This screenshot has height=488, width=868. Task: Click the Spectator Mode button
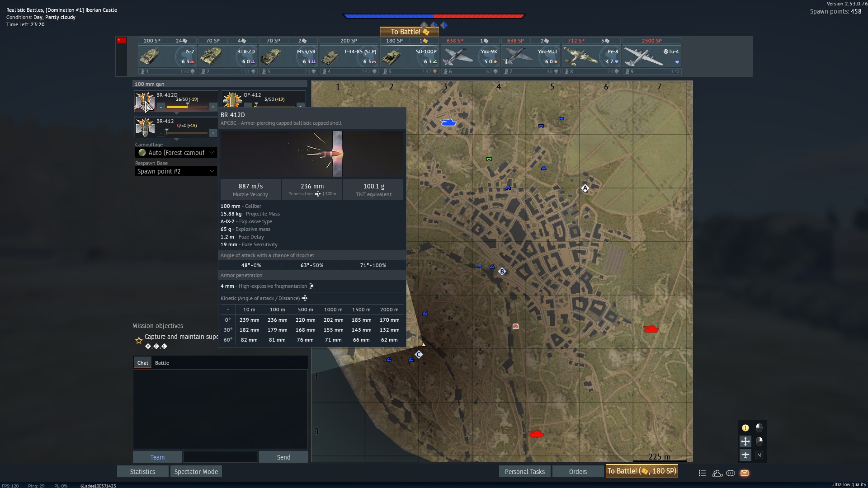point(196,472)
